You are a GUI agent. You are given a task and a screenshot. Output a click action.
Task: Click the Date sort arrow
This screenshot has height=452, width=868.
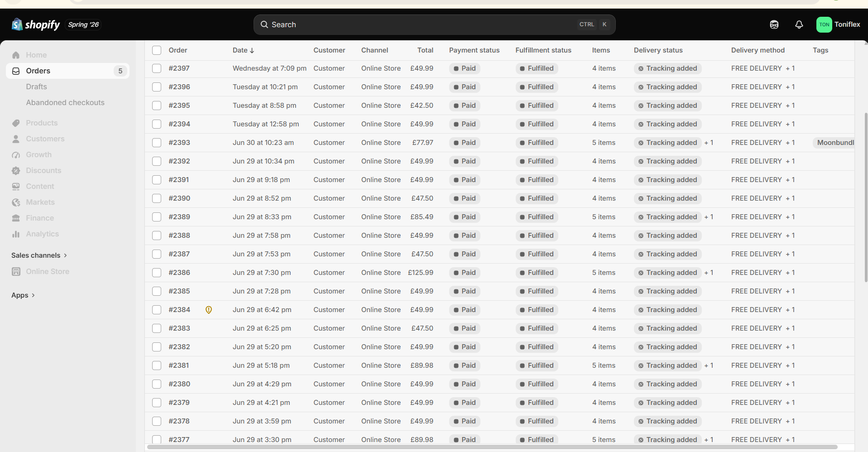(252, 50)
